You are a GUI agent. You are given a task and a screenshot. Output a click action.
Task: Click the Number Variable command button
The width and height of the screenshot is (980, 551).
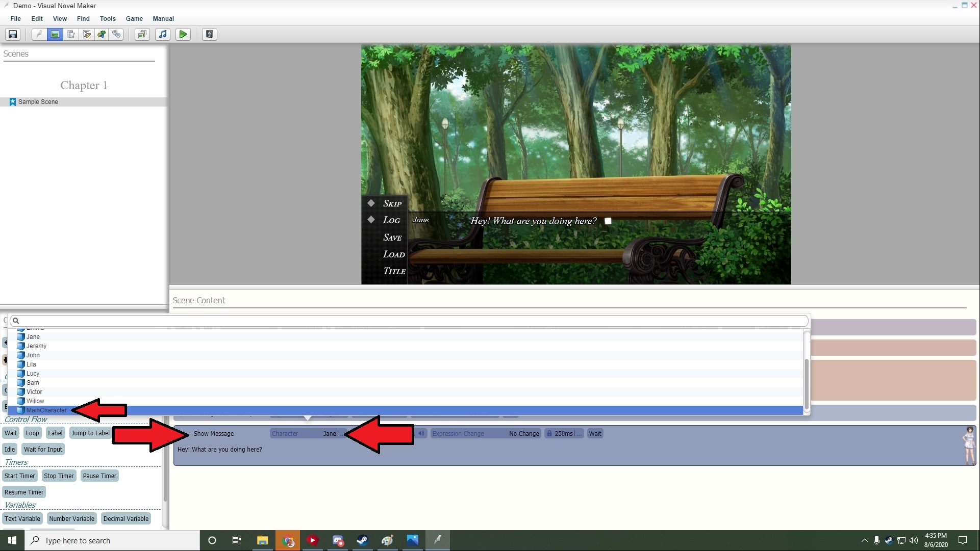pyautogui.click(x=71, y=519)
